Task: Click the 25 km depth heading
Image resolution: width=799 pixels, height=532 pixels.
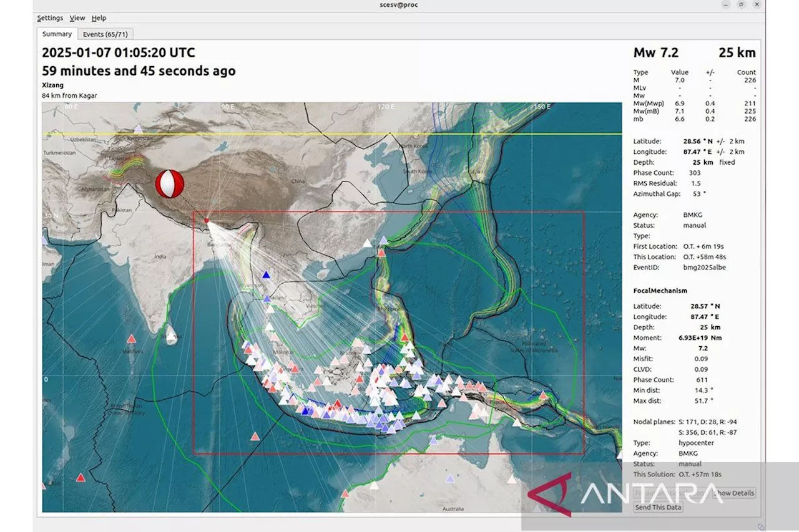Action: [x=737, y=52]
